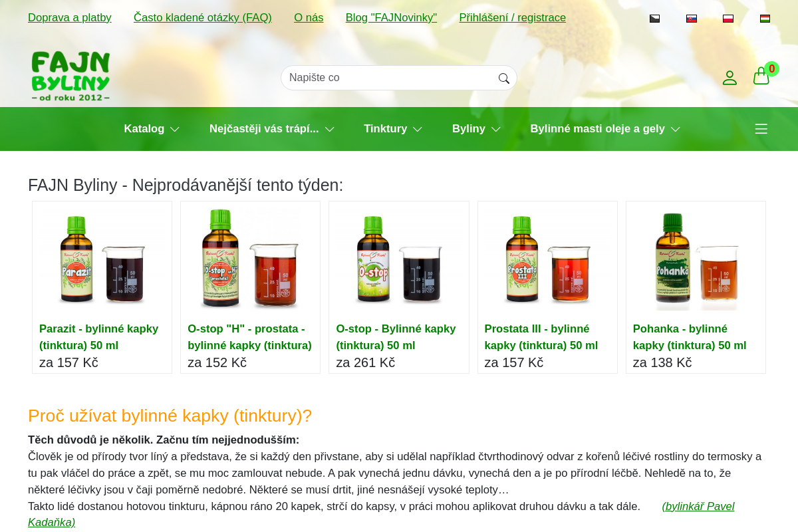Viewport: 798px width, 532px height.
Task: Switch language using the Slovak flag
Action: coord(692,19)
